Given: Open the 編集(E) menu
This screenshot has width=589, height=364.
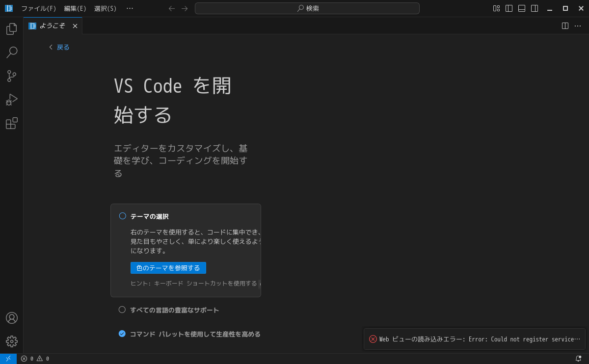Looking at the screenshot, I should (x=75, y=8).
